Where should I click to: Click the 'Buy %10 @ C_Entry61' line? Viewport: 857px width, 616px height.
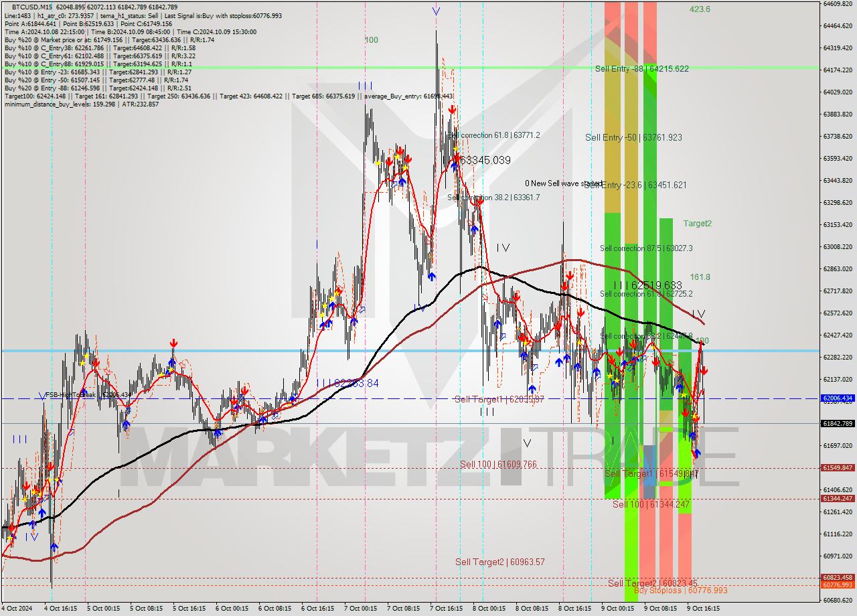click(100, 56)
